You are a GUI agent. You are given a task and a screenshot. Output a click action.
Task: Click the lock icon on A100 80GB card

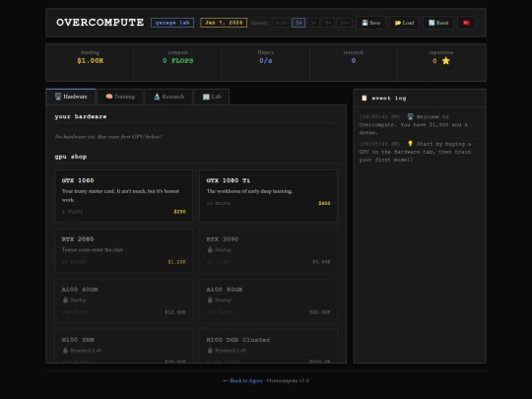click(x=210, y=299)
